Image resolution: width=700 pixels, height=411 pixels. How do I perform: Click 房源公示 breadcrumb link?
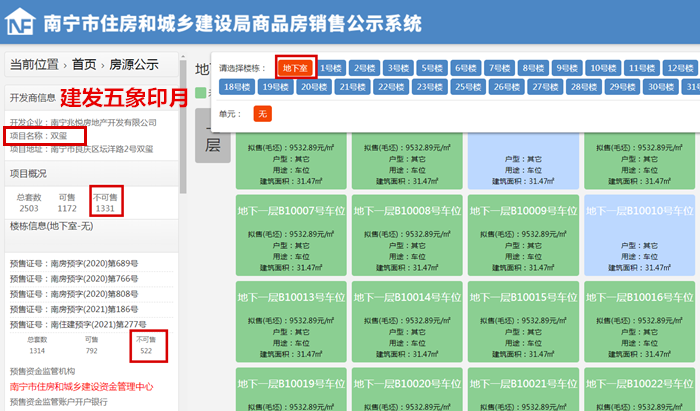(x=134, y=65)
